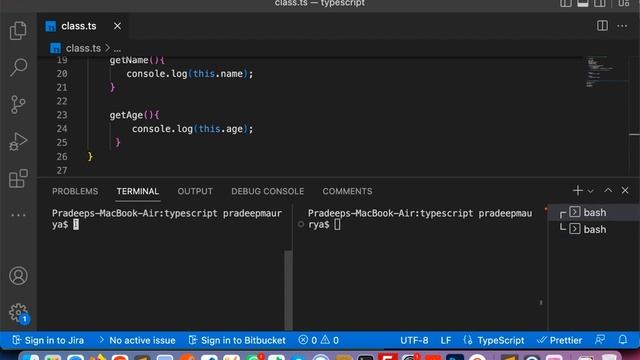Open the Source Control view
This screenshot has height=360, width=640.
click(x=18, y=104)
